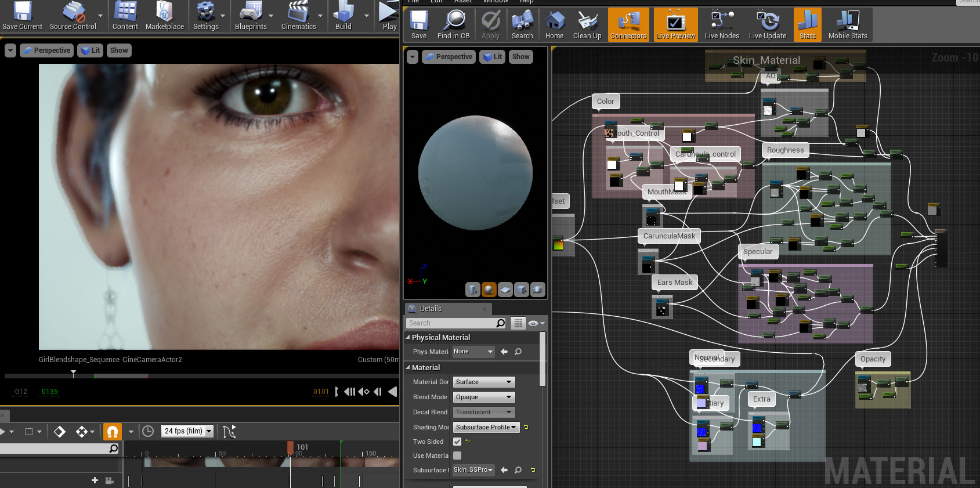Open Perspective menu in main viewport
The width and height of the screenshot is (980, 488).
[x=46, y=50]
